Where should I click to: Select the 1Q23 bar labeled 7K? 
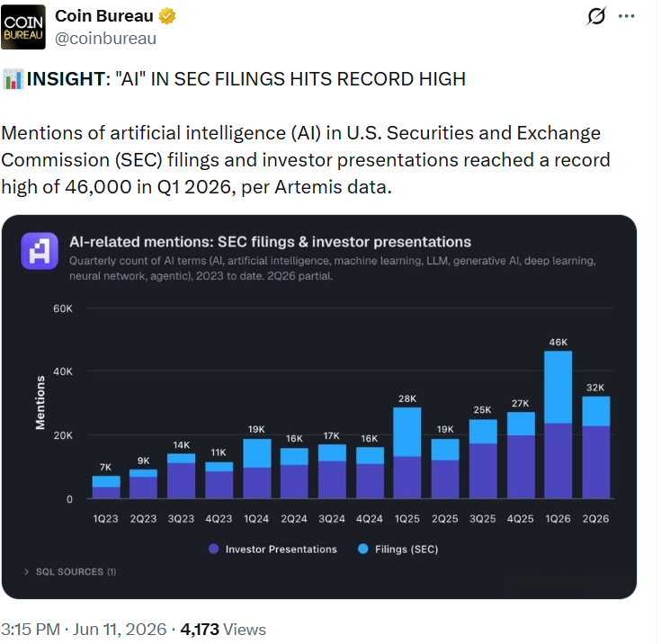pyautogui.click(x=106, y=487)
